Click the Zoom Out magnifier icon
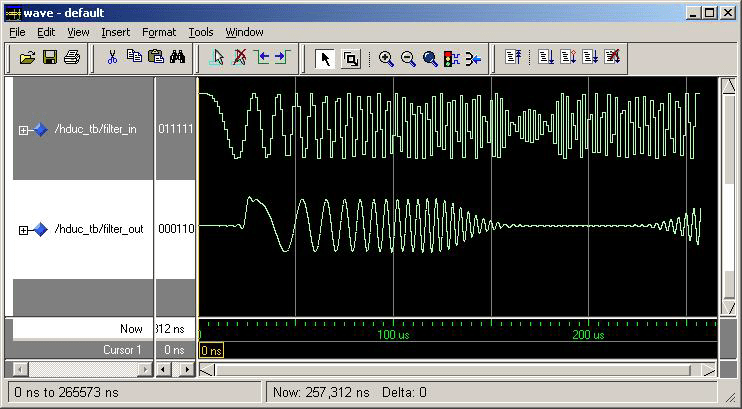 (408, 58)
